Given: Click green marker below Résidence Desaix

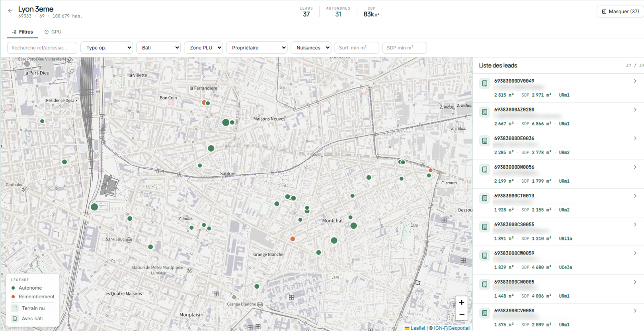Looking at the screenshot, I should pos(42,121).
